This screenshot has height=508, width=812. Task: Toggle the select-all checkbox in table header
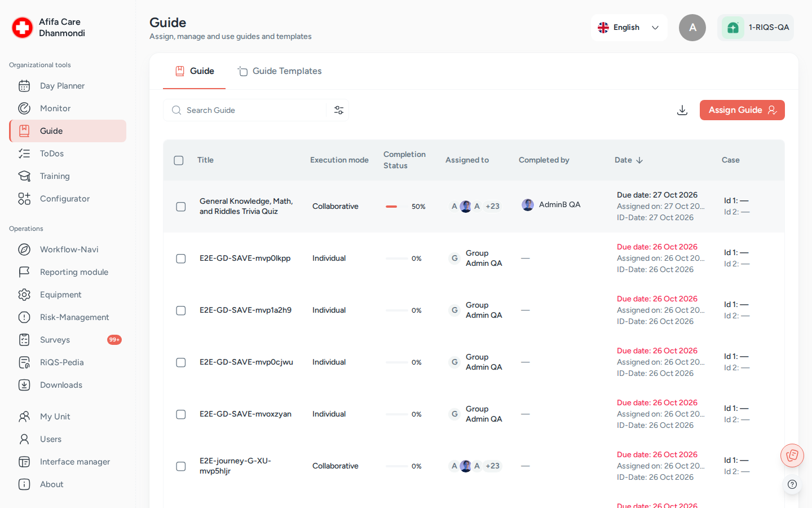(179, 160)
